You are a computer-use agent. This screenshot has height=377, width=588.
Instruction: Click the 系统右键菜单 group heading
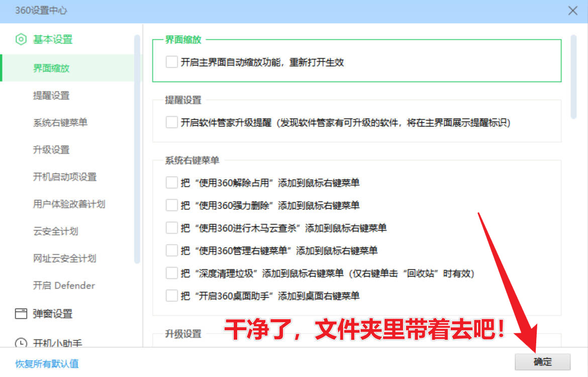192,160
